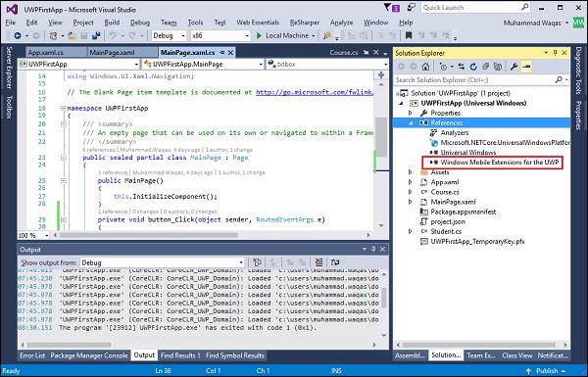
Task: Expand the MainPage.xaml node
Action: coord(410,202)
